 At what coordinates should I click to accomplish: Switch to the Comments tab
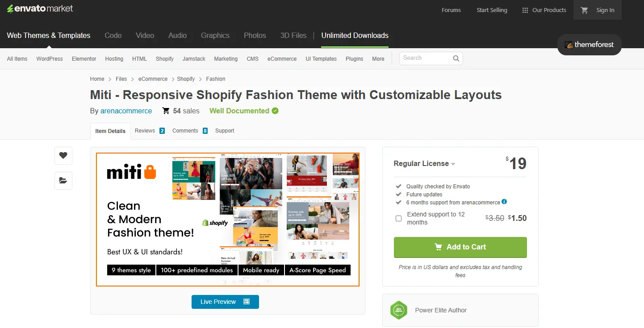coord(190,131)
